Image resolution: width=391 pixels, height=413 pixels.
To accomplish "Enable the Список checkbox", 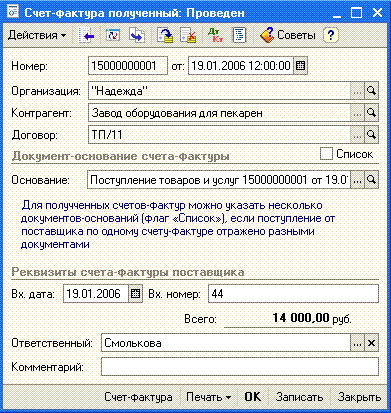I will (326, 154).
